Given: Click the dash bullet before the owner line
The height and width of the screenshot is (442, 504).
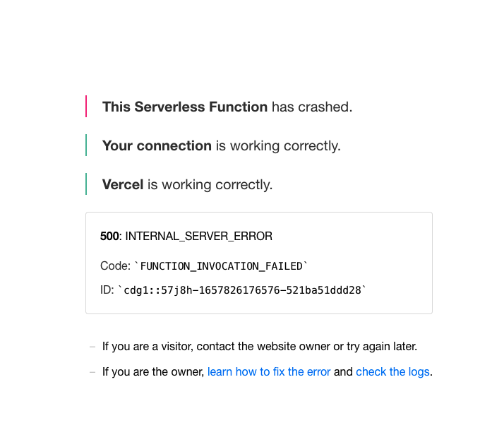Looking at the screenshot, I should 92,372.
